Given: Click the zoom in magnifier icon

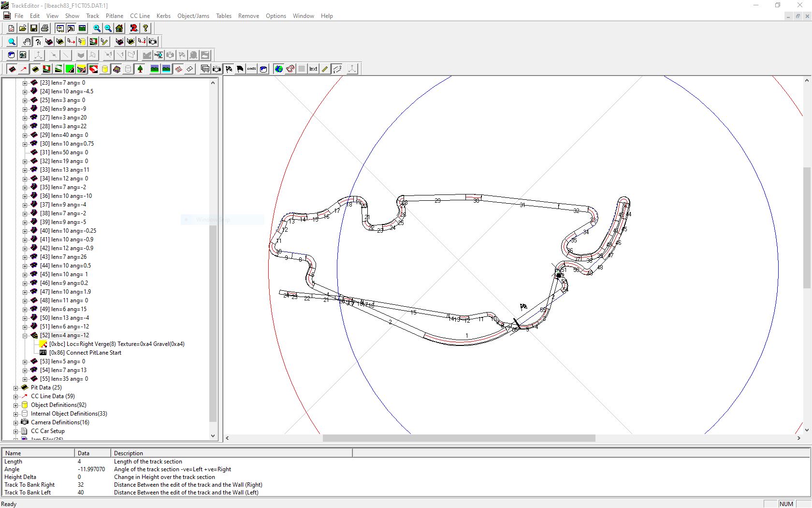Looking at the screenshot, I should click(97, 29).
